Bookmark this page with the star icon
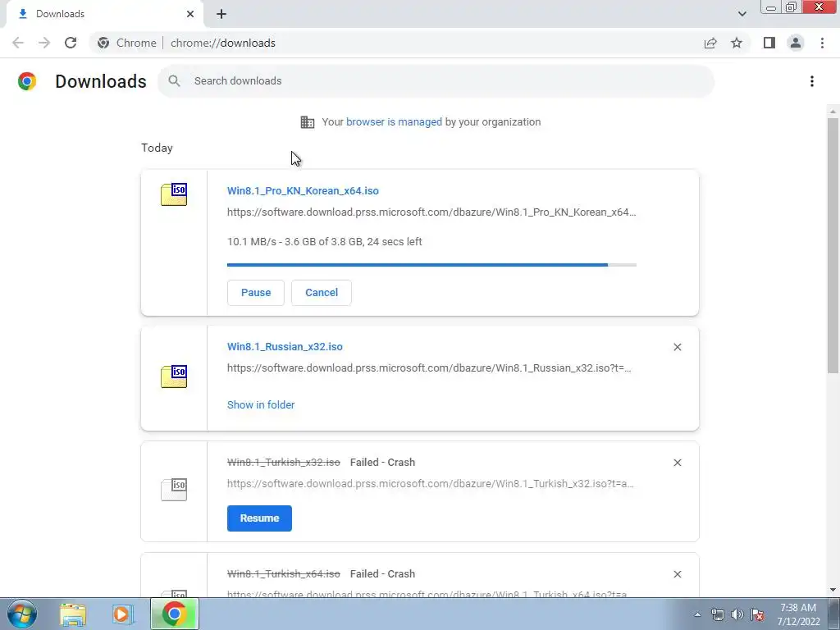 coord(737,43)
